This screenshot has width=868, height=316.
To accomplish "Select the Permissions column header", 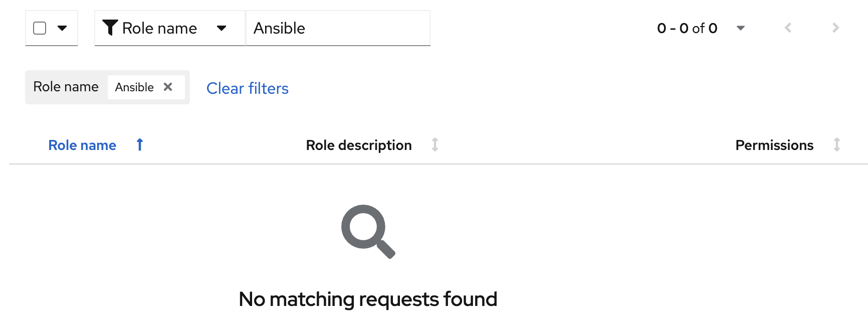I will pos(774,145).
